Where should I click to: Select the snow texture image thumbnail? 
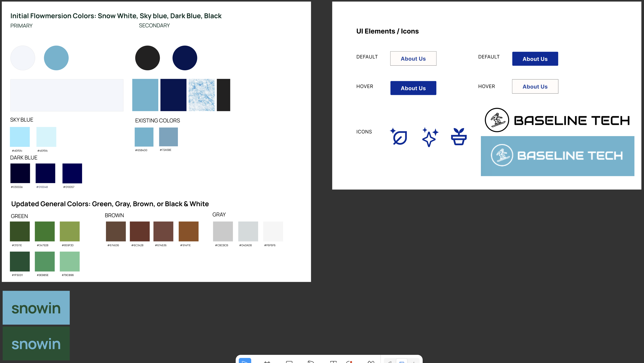pos(201,95)
